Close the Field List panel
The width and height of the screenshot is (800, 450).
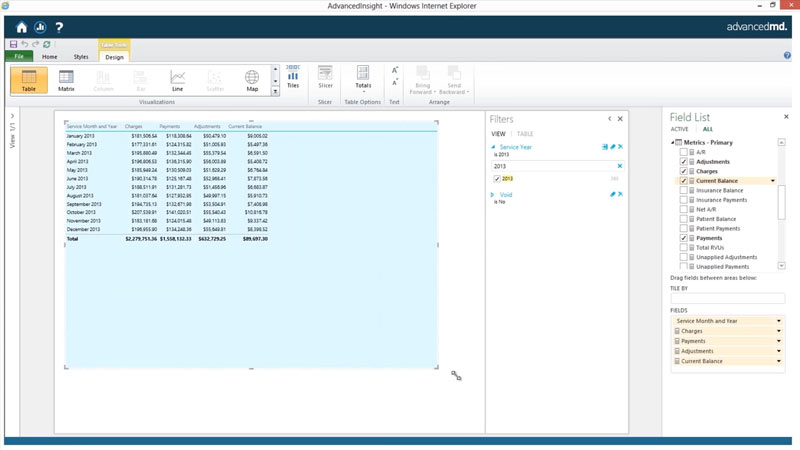point(786,117)
